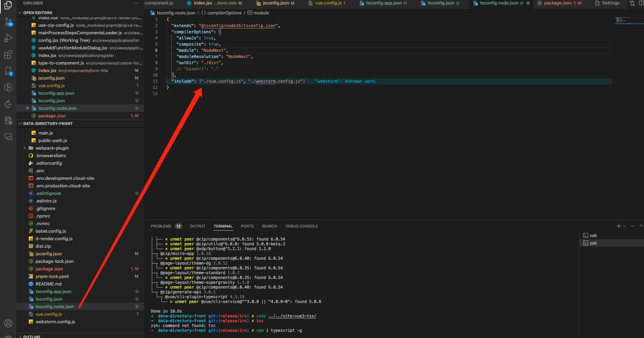Click line number 6 in the gutter
The width and height of the screenshot is (644, 338).
click(156, 50)
